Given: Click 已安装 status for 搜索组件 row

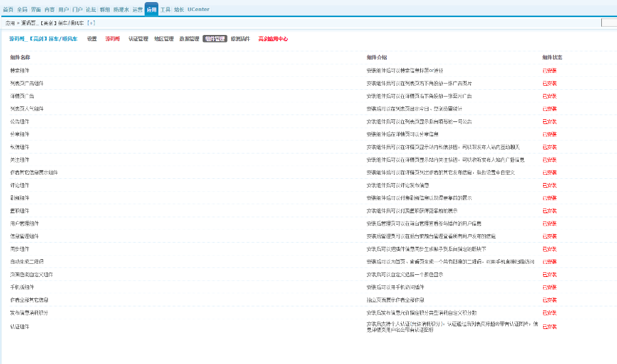Looking at the screenshot, I should pyautogui.click(x=549, y=71).
